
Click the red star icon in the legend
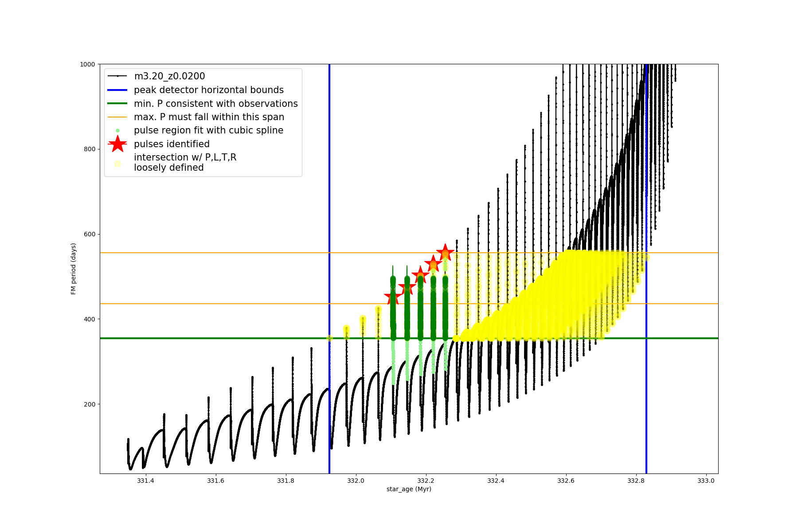tap(117, 144)
